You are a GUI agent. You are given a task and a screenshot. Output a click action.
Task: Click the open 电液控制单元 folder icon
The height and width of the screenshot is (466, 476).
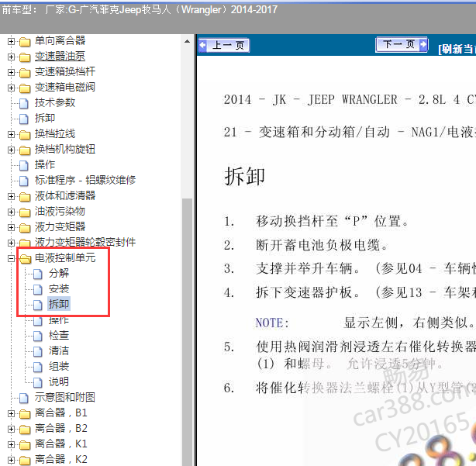pyautogui.click(x=26, y=259)
